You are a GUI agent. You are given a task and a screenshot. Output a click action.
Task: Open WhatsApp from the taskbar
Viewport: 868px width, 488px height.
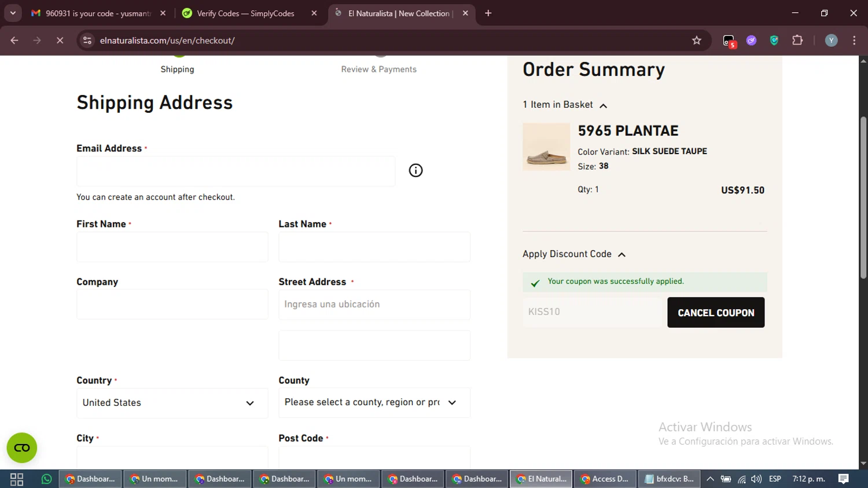pyautogui.click(x=46, y=479)
